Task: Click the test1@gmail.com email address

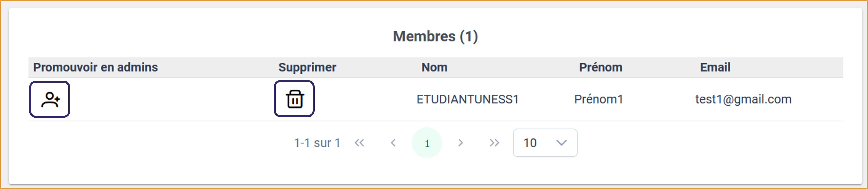Action: [743, 99]
